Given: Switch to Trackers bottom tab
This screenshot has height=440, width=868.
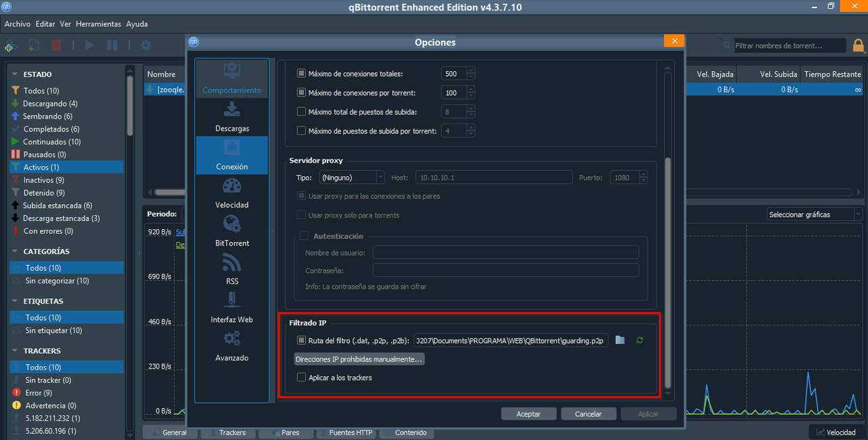Looking at the screenshot, I should [x=227, y=433].
